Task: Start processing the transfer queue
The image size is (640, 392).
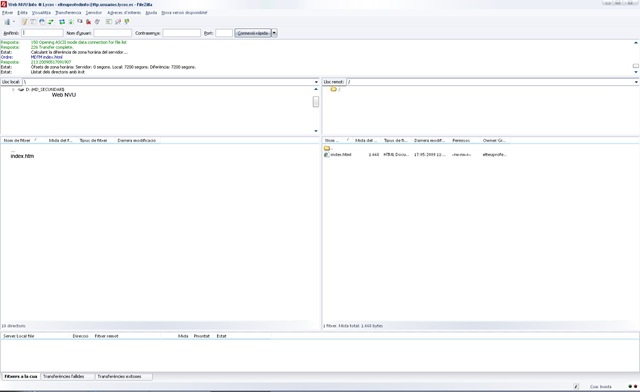Action: tap(71, 22)
